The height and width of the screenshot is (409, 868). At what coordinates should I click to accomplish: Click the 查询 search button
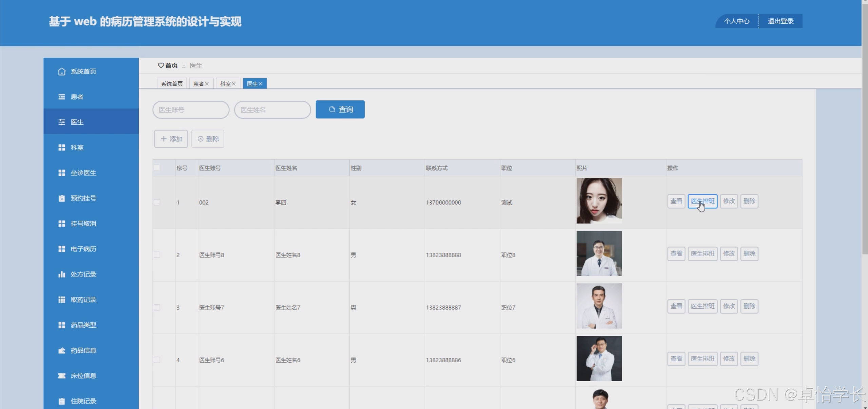pos(340,109)
